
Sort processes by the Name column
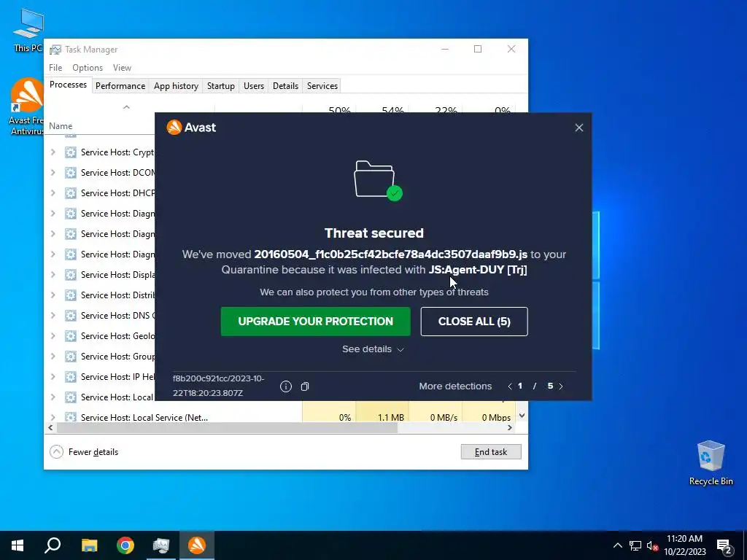(61, 126)
